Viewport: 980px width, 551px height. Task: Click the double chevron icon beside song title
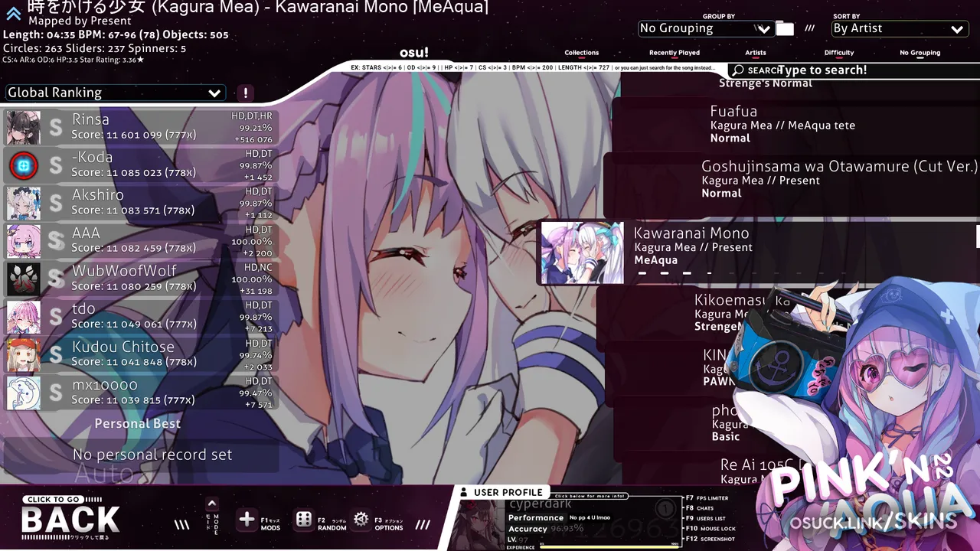coord(13,13)
